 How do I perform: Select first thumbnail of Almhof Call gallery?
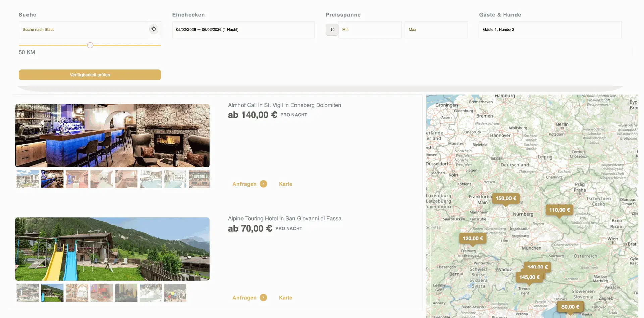(28, 179)
